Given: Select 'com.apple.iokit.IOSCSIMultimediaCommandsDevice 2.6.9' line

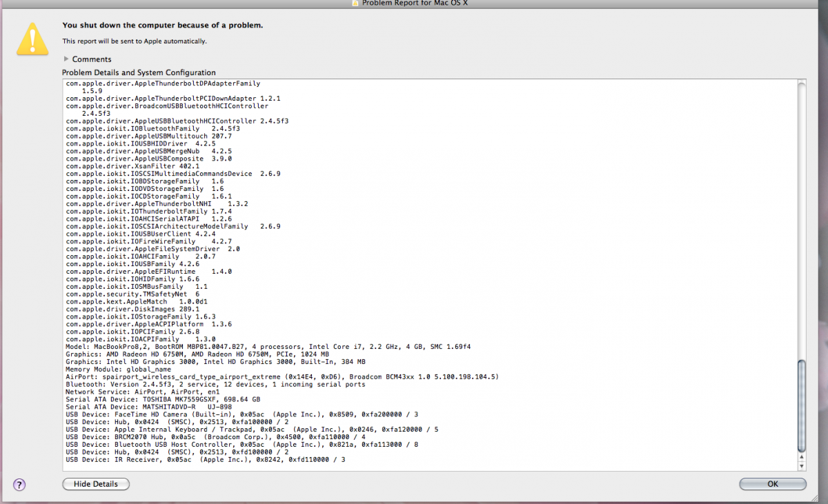Looking at the screenshot, I should [173, 174].
